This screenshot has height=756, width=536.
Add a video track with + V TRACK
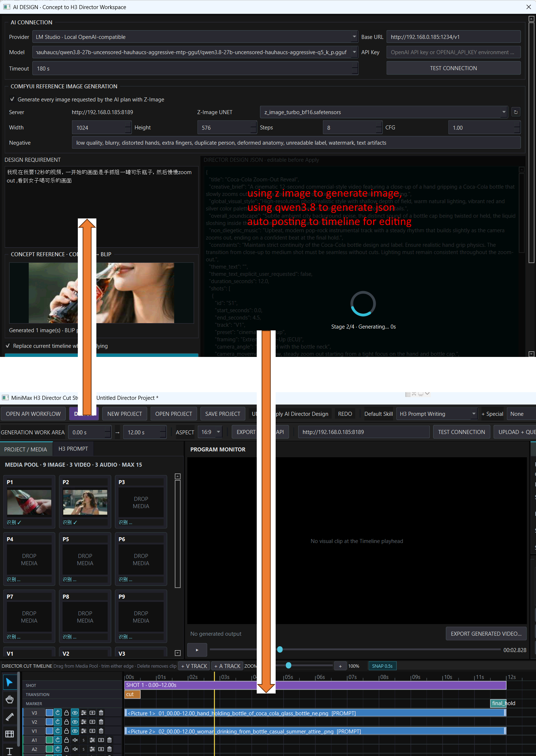[x=194, y=666]
